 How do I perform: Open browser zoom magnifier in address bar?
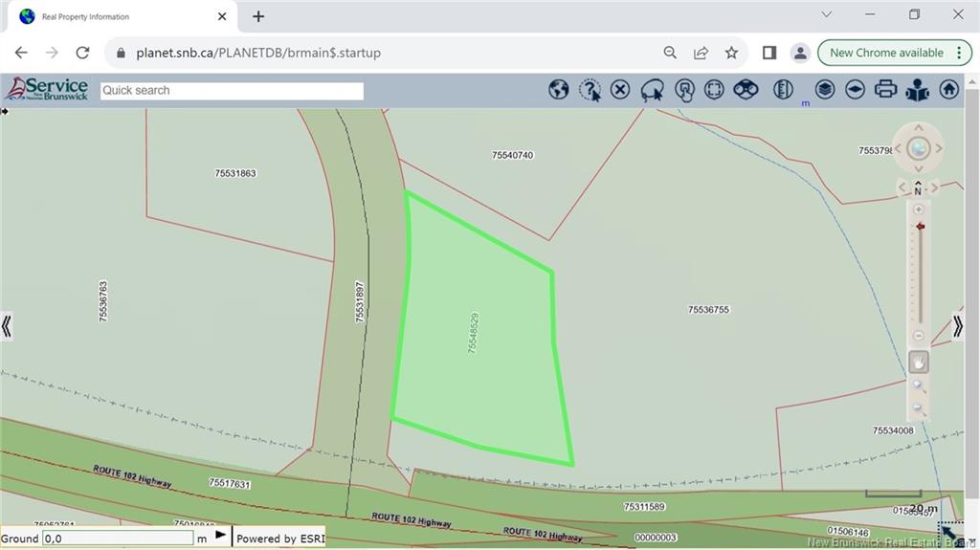coord(670,53)
